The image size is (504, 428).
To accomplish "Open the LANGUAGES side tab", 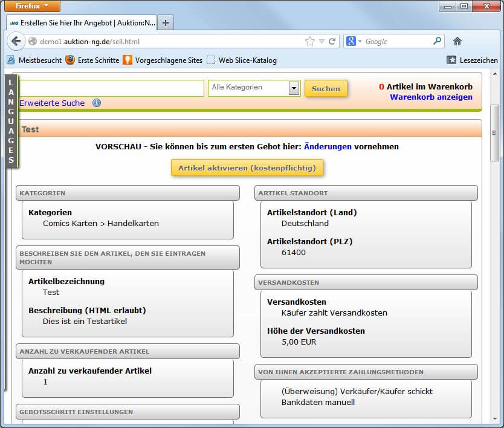I will click(x=11, y=122).
